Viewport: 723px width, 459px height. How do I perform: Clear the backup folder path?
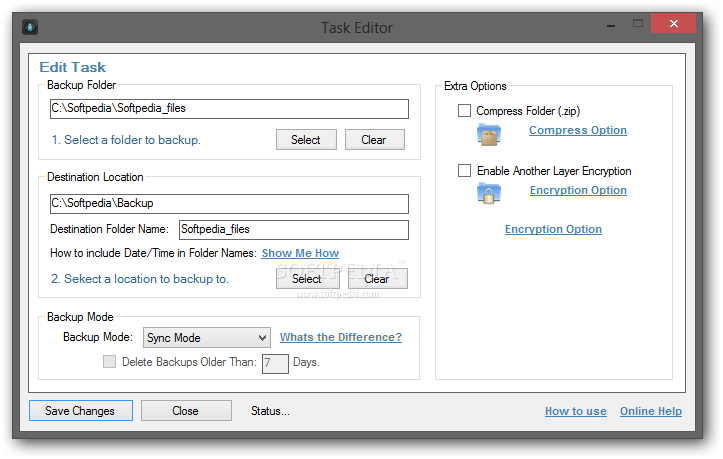point(374,140)
